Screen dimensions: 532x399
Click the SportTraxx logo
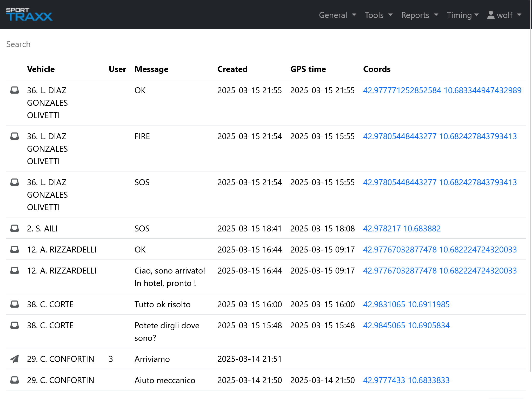pos(29,14)
